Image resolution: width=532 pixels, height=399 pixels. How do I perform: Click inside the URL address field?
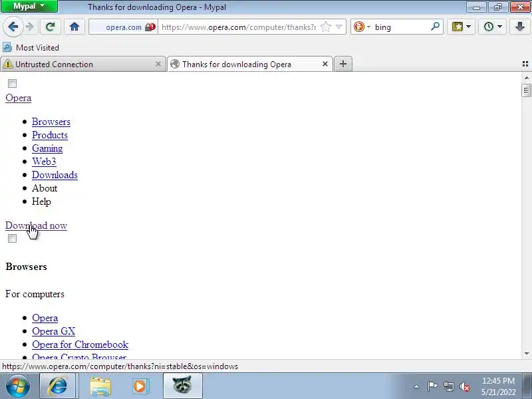click(239, 27)
